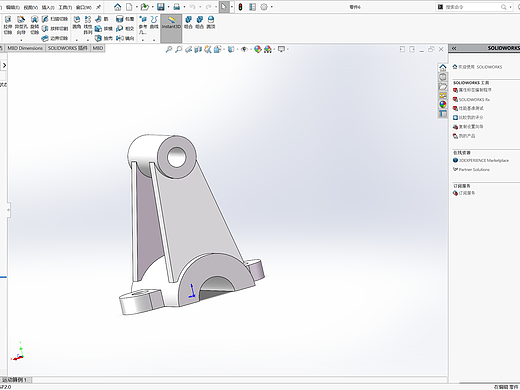
Task: Click the Draft tool (拔模)
Action: click(104, 29)
